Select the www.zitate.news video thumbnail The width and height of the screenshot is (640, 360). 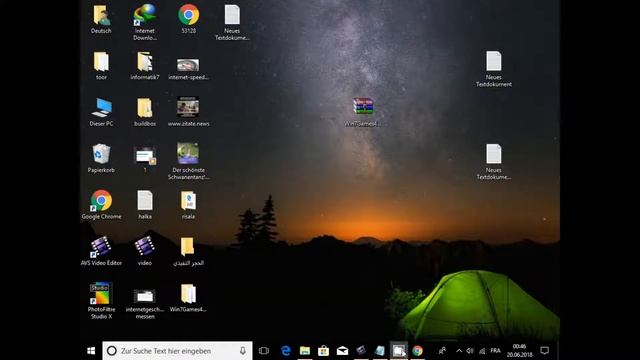point(188,107)
